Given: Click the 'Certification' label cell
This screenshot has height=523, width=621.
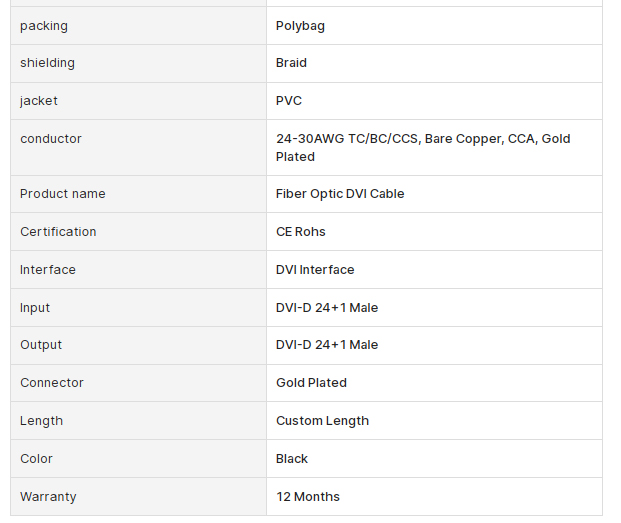Looking at the screenshot, I should point(138,232).
